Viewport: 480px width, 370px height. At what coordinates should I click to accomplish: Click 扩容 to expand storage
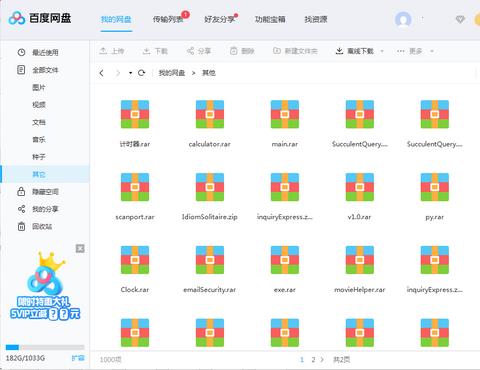point(78,358)
